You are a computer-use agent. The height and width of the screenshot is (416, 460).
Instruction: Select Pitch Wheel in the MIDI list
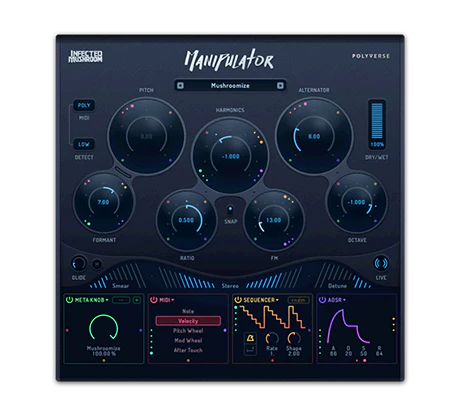pos(188,331)
